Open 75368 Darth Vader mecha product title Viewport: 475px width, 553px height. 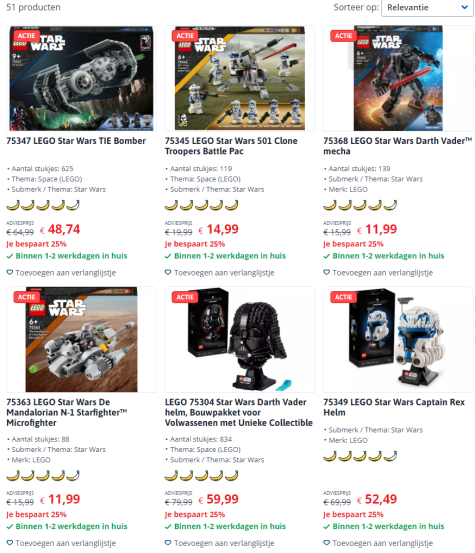[x=397, y=146]
